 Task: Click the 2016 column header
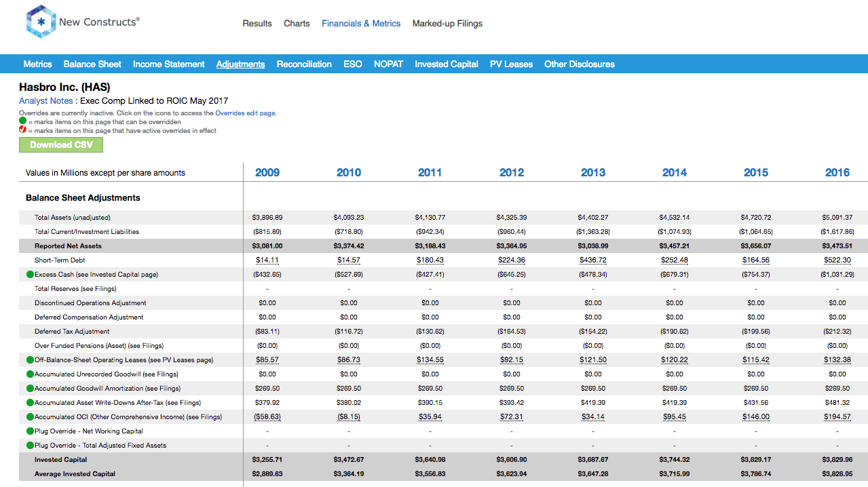(x=837, y=173)
